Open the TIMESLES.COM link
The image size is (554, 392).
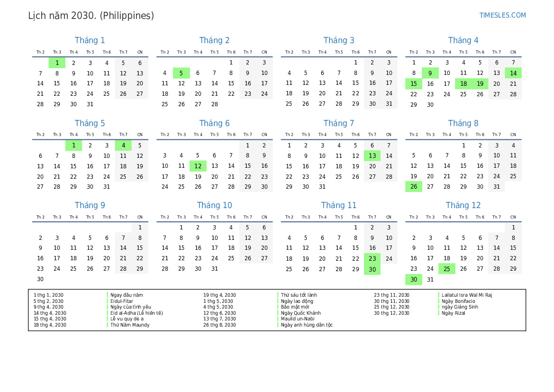click(x=502, y=15)
